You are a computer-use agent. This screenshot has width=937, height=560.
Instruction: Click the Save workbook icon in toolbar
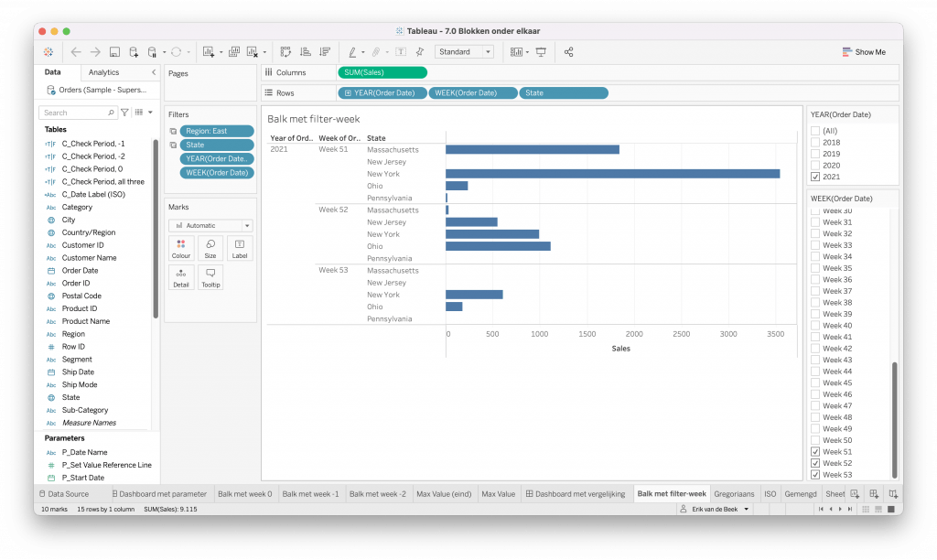[x=114, y=52]
